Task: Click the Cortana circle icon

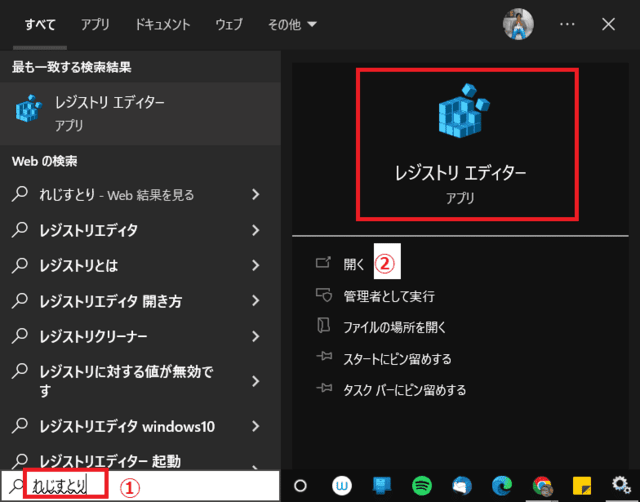Action: coord(299,486)
